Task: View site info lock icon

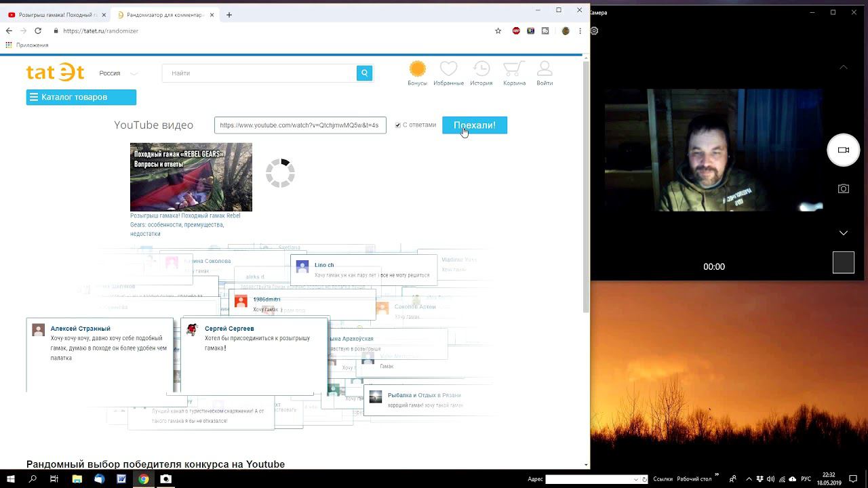Action: [56, 30]
